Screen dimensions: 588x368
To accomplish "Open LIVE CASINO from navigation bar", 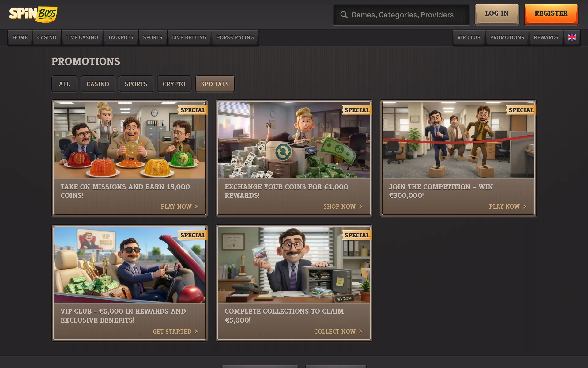I will pyautogui.click(x=82, y=37).
